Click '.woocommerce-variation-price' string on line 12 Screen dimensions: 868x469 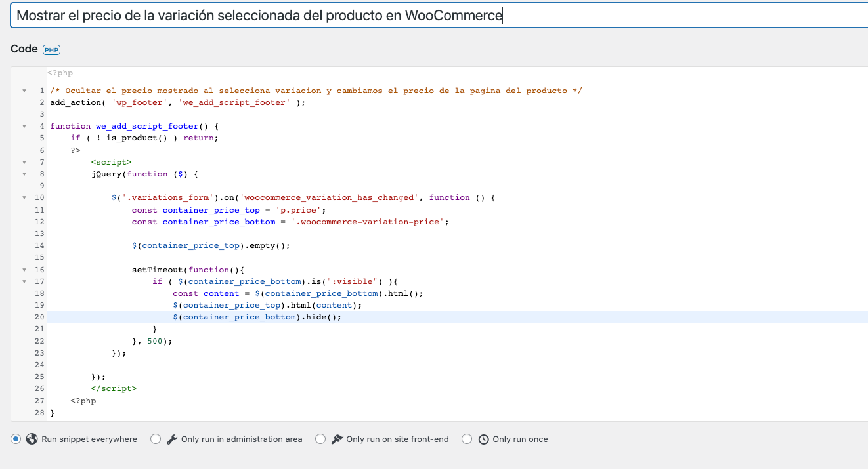coord(367,222)
